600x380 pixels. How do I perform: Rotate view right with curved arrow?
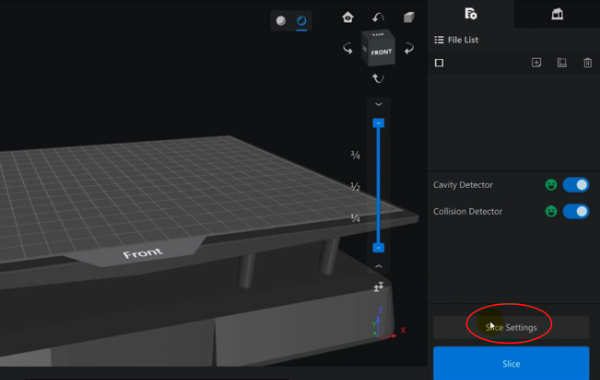point(409,49)
